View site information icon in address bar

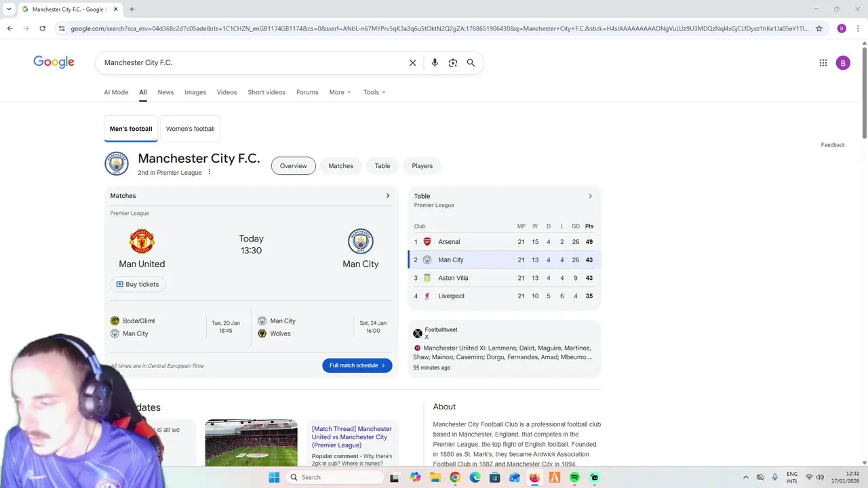click(62, 28)
